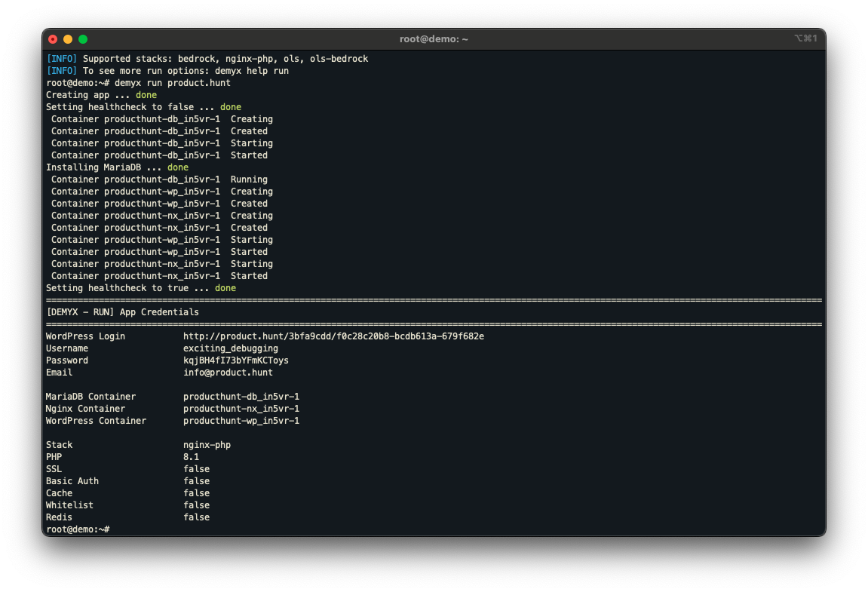Click the ⌥⌘1 shortcut indicator
This screenshot has width=868, height=592.
point(805,38)
